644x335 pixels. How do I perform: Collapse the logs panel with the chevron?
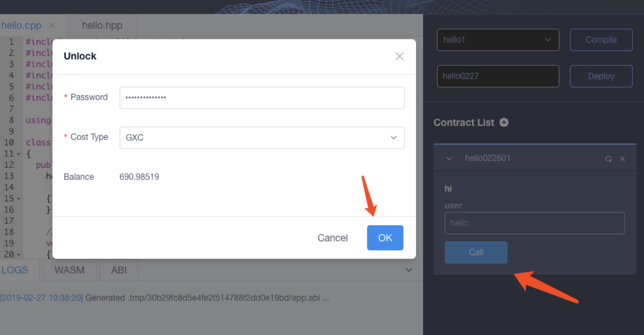click(x=409, y=270)
